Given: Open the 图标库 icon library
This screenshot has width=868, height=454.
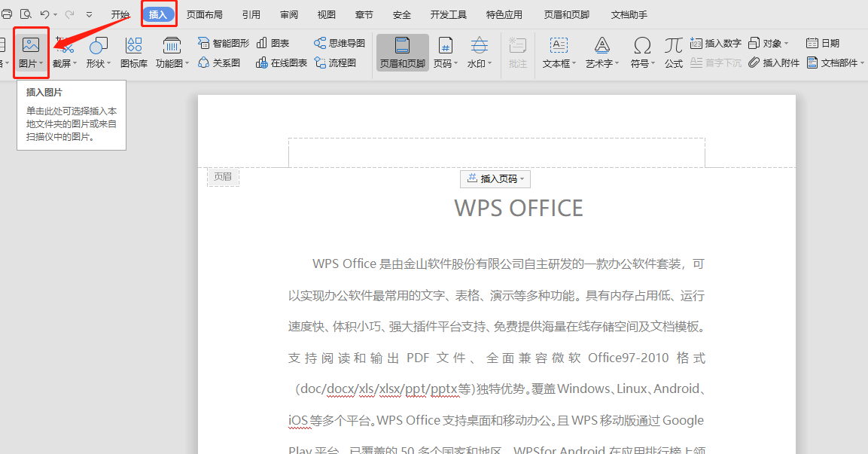Looking at the screenshot, I should pyautogui.click(x=134, y=53).
